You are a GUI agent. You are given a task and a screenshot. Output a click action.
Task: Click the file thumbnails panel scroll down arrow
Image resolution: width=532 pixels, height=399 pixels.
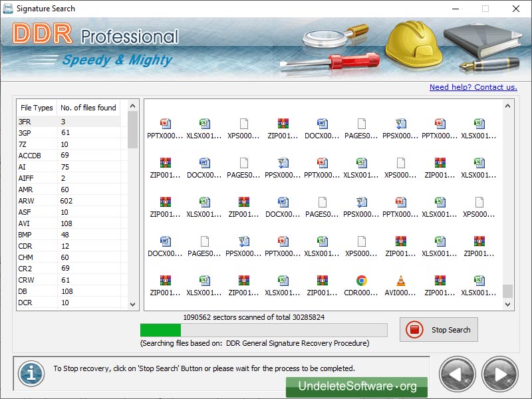pyautogui.click(x=507, y=305)
